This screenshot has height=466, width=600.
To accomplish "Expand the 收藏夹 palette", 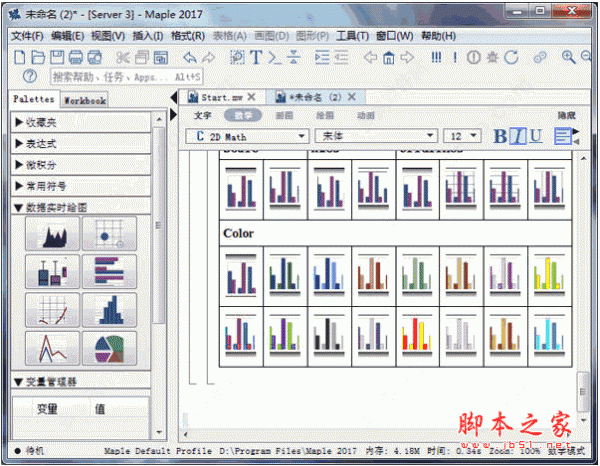I will (x=81, y=122).
